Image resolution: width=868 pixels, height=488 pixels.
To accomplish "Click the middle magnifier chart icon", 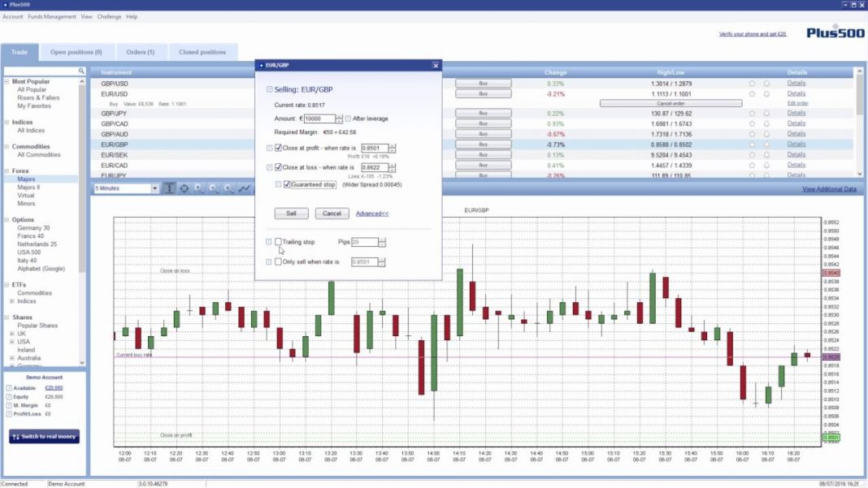I will coord(215,188).
